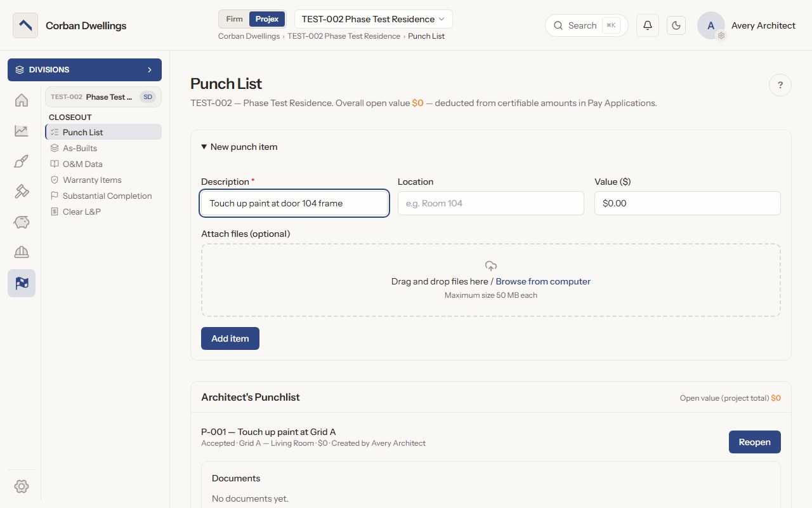This screenshot has height=508, width=812.
Task: Open the hard hat construction sidebar icon
Action: pos(22,253)
